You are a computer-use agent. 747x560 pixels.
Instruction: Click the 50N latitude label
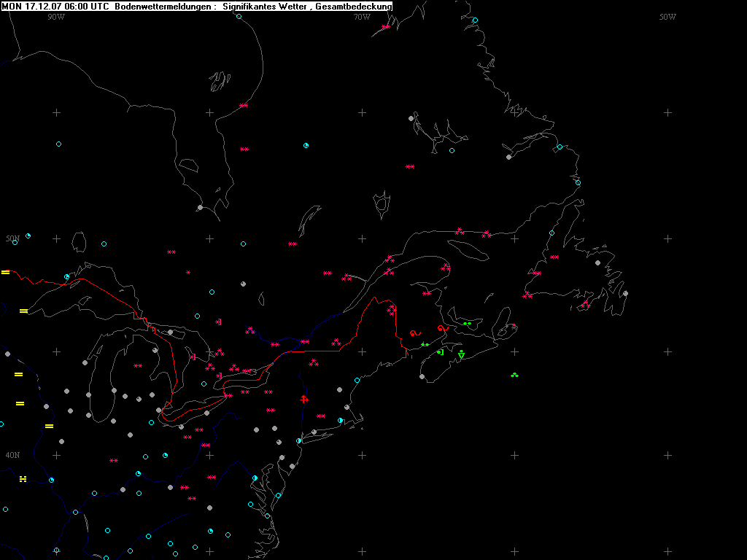[x=12, y=238]
